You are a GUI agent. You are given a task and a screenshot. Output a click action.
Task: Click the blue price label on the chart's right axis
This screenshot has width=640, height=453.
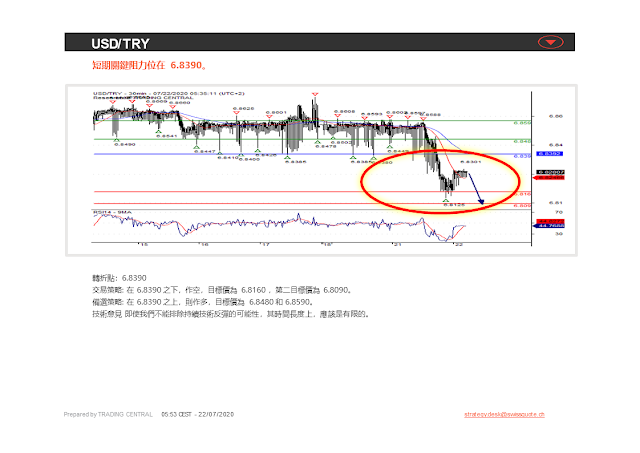549,153
